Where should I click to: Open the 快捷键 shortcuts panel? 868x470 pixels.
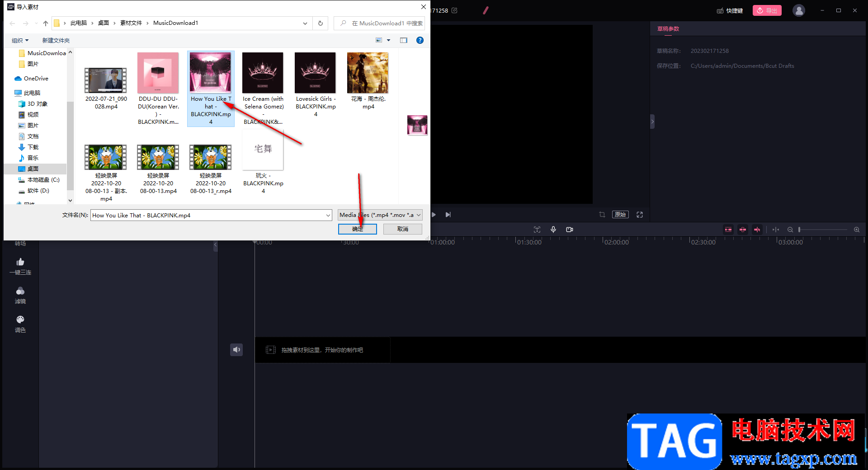730,10
